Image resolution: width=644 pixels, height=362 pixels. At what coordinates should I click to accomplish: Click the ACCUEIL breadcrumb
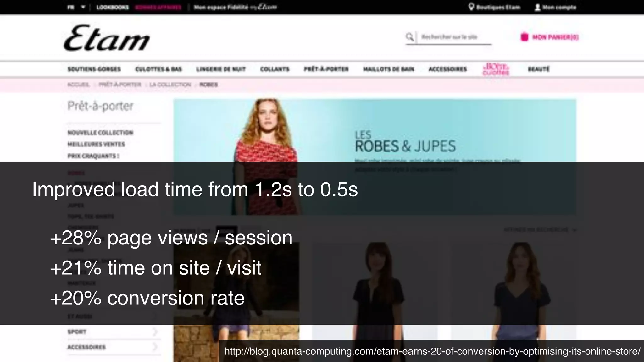coord(78,85)
